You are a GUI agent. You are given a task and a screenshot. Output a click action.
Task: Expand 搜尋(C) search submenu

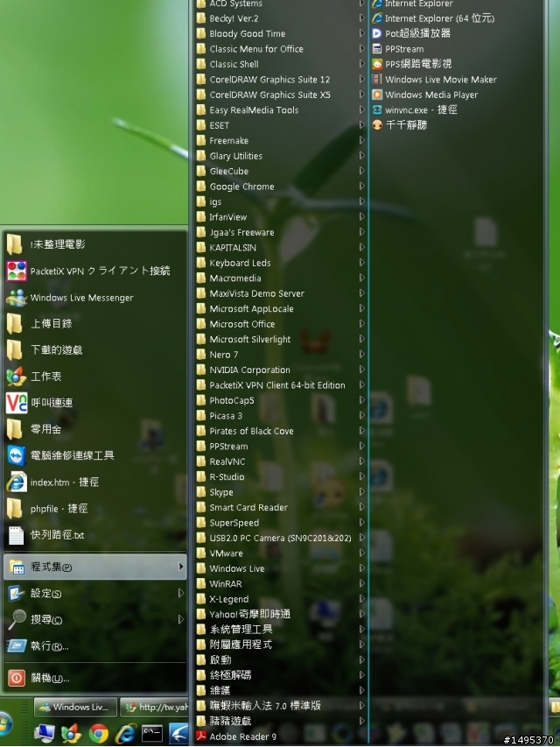click(x=95, y=619)
